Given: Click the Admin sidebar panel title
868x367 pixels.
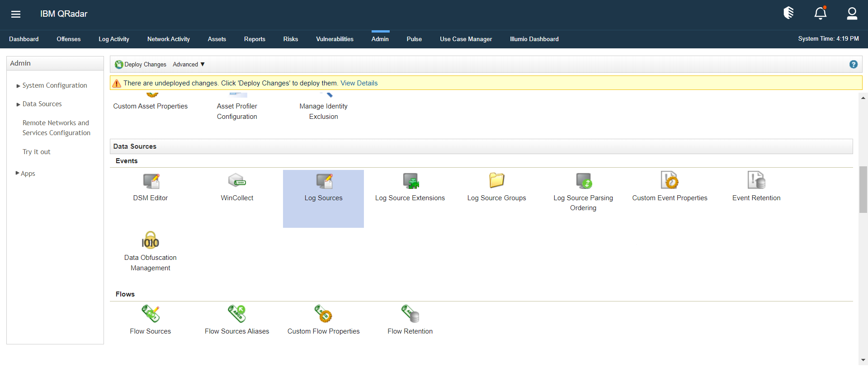Looking at the screenshot, I should [x=20, y=63].
